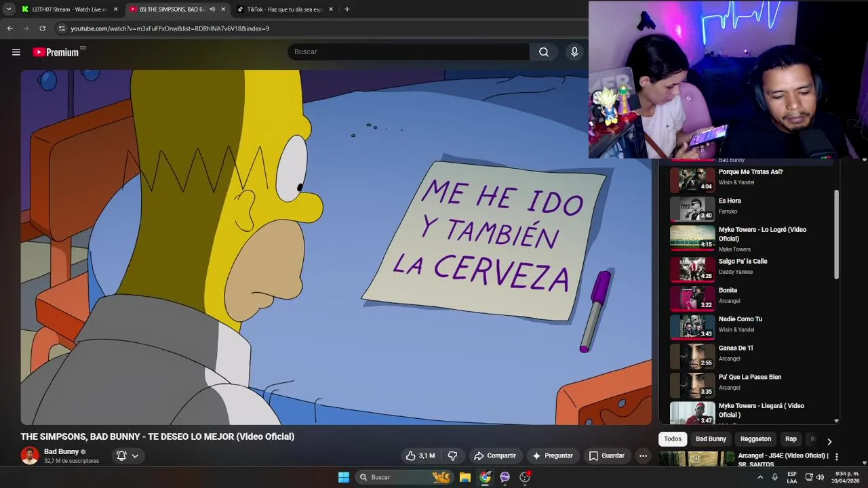The image size is (868, 488).
Task: Open Compartir share dialog
Action: pos(495,455)
